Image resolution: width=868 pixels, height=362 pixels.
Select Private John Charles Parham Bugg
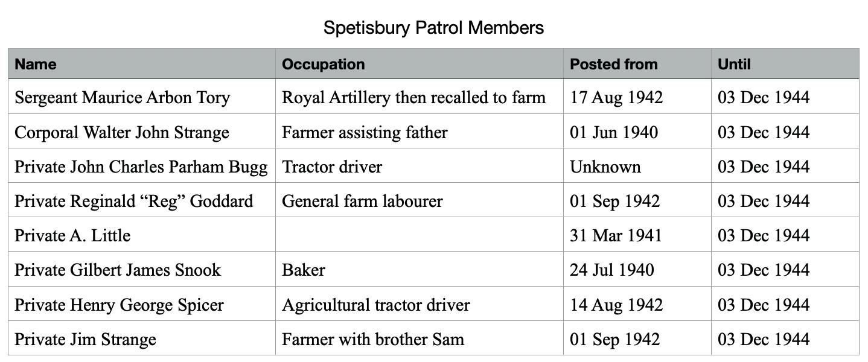pyautogui.click(x=141, y=167)
